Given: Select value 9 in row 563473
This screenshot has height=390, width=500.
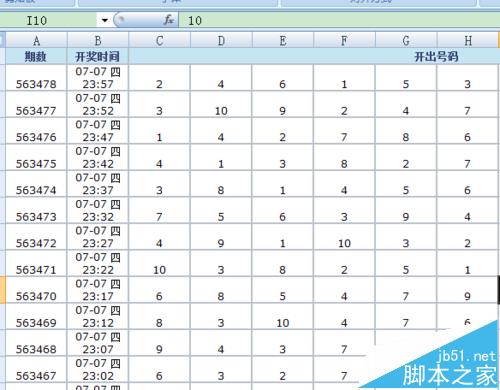Looking at the screenshot, I should click(x=406, y=210).
